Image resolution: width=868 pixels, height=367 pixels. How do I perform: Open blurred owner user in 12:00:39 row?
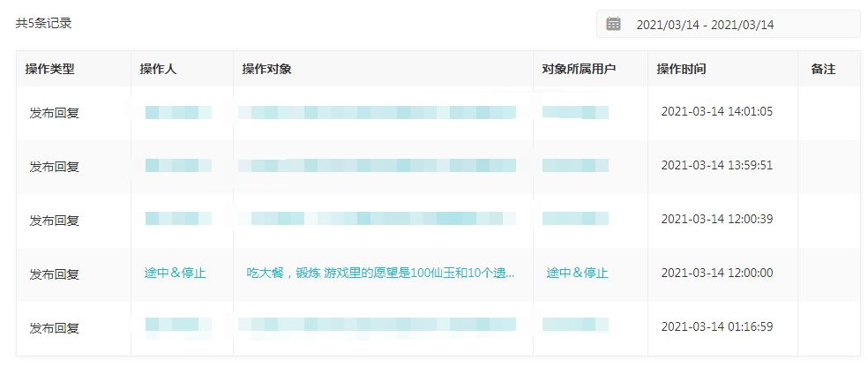tap(575, 218)
